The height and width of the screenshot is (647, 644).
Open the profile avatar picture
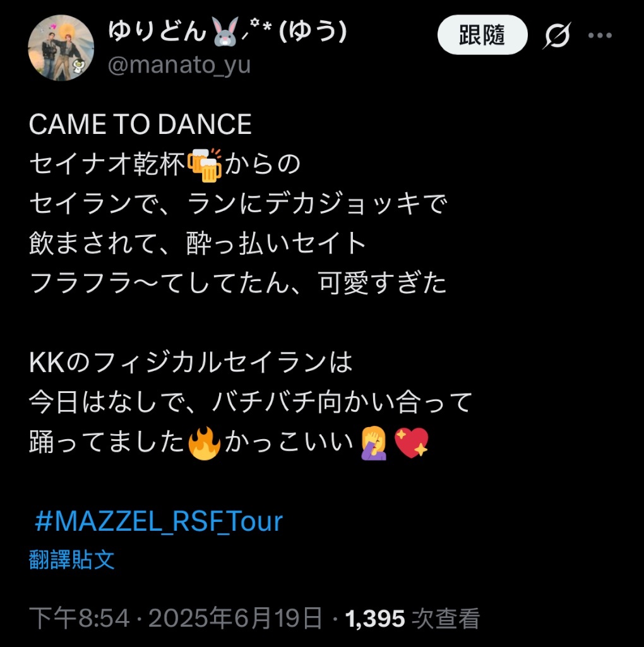61,48
